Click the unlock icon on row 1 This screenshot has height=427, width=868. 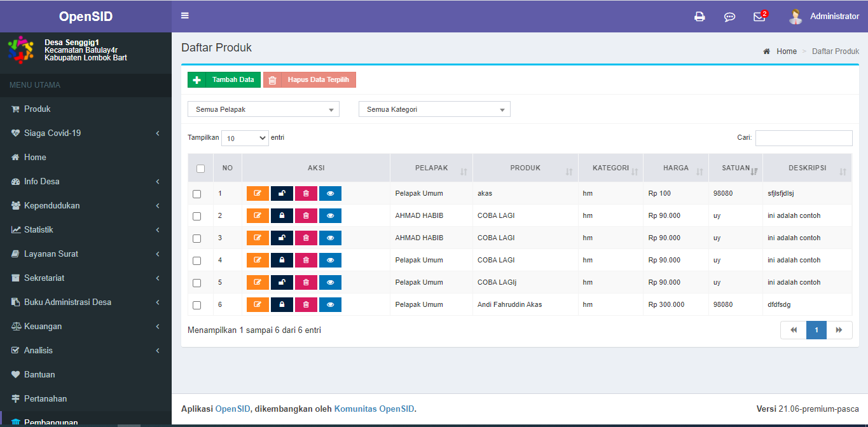click(282, 193)
